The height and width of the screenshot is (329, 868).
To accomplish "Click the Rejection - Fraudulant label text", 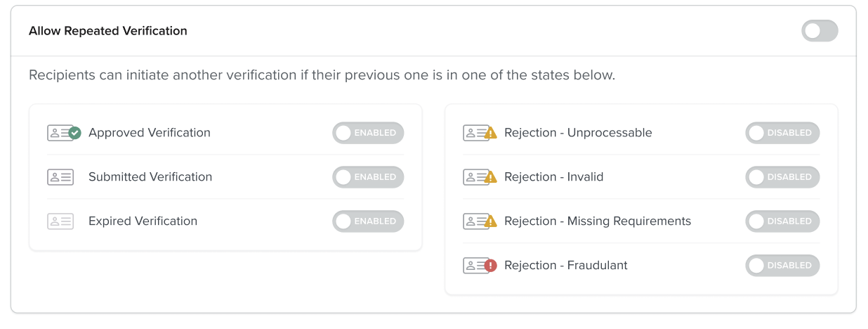I will (566, 266).
